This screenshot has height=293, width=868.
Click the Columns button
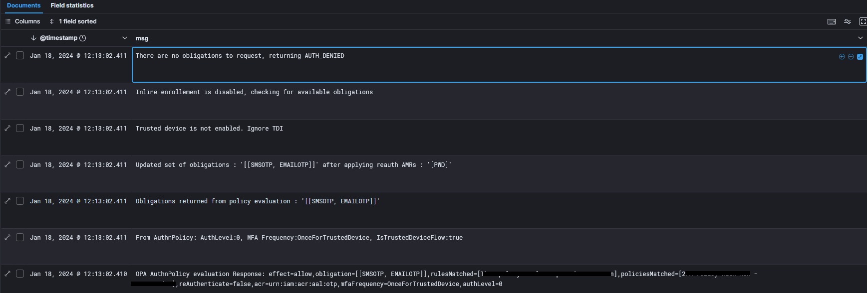point(22,21)
